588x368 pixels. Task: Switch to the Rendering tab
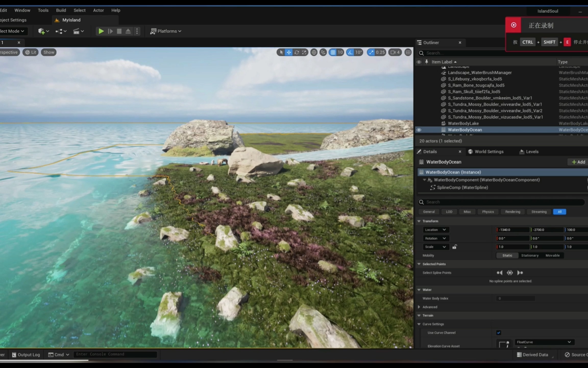(513, 212)
